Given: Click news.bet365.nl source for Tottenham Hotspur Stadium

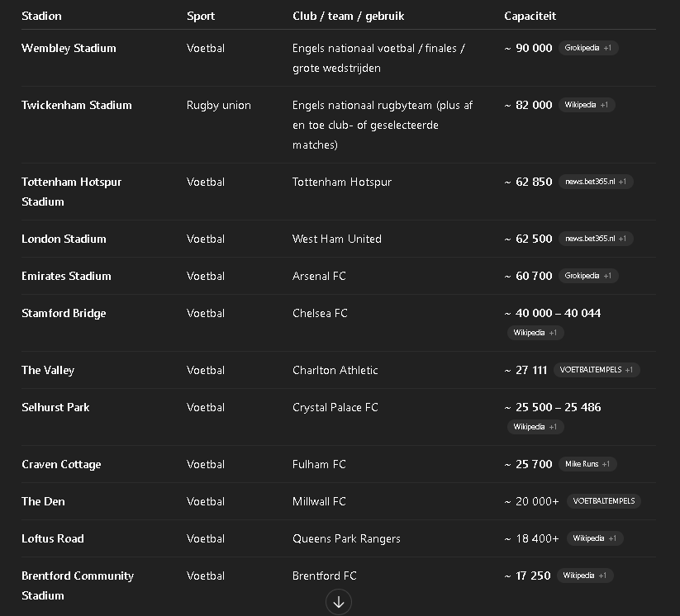Looking at the screenshot, I should coord(596,182).
